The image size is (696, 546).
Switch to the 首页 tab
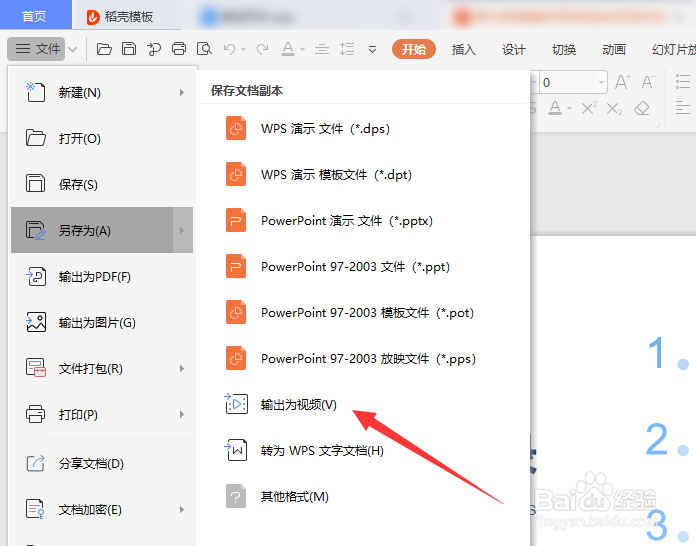(35, 16)
